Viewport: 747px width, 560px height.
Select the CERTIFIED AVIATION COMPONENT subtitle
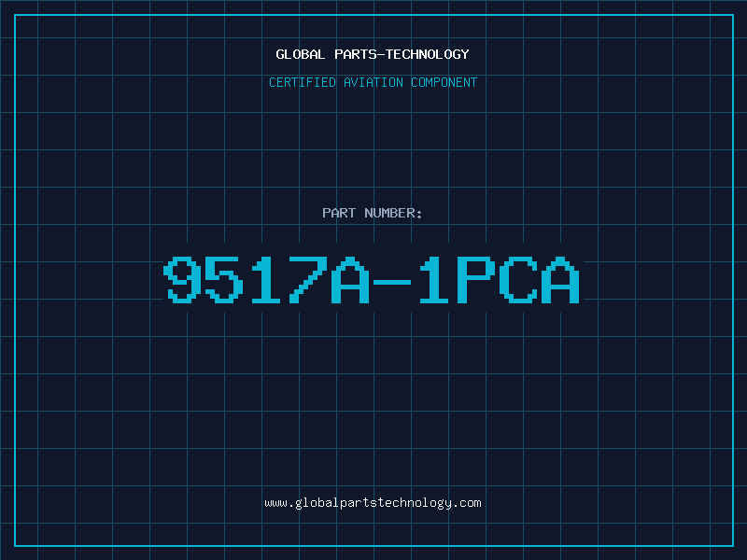tap(373, 82)
